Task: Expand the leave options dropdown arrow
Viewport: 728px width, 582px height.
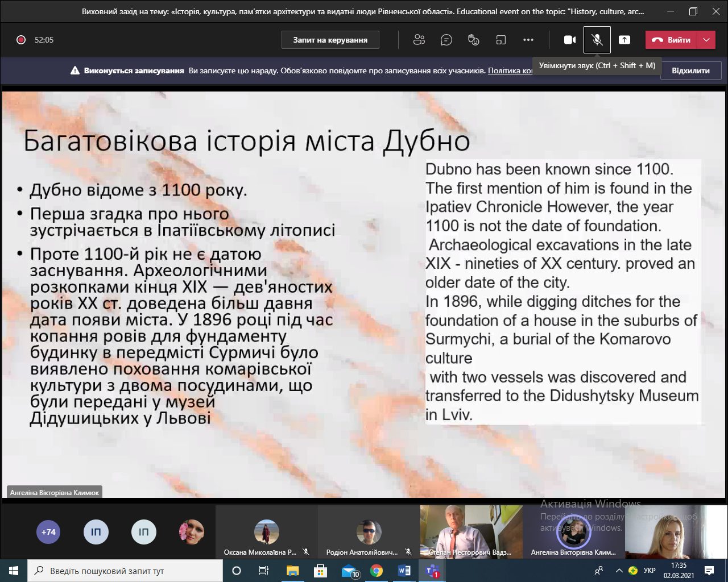Action: coord(706,40)
